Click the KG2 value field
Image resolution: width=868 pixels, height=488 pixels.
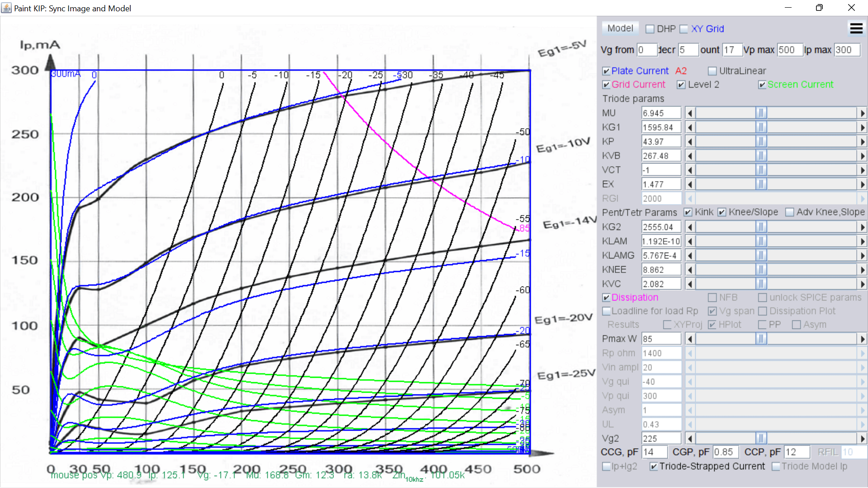[661, 227]
